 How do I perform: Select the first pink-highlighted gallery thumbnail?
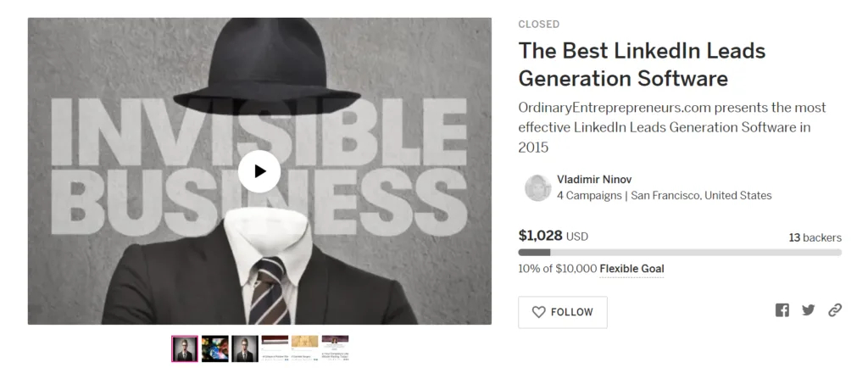[185, 348]
